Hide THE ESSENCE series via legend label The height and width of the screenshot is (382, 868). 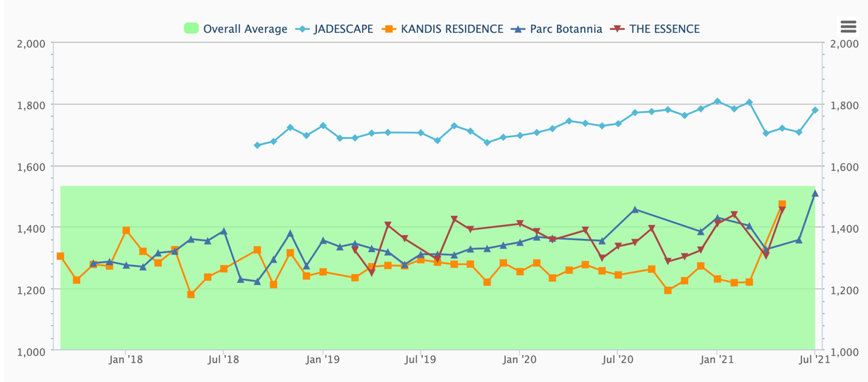pos(664,29)
